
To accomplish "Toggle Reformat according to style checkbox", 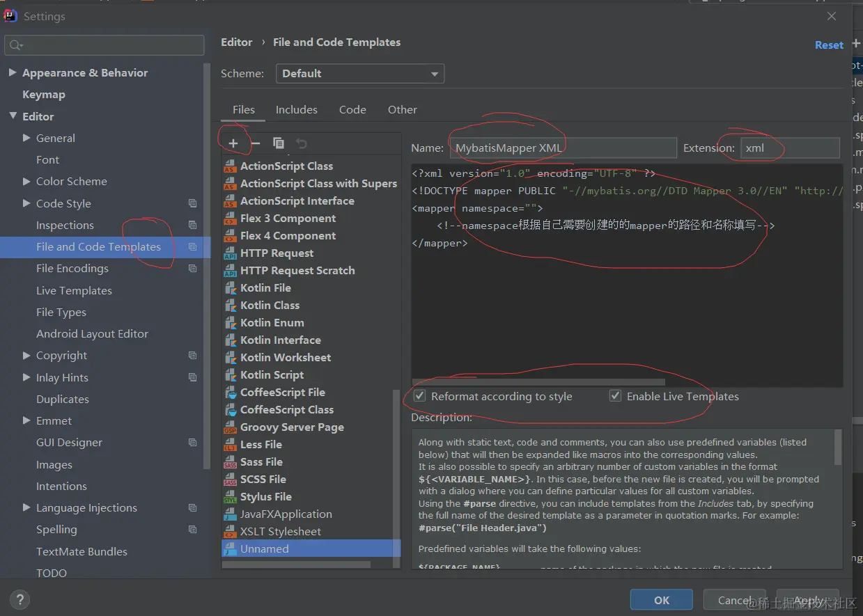I will coord(420,396).
